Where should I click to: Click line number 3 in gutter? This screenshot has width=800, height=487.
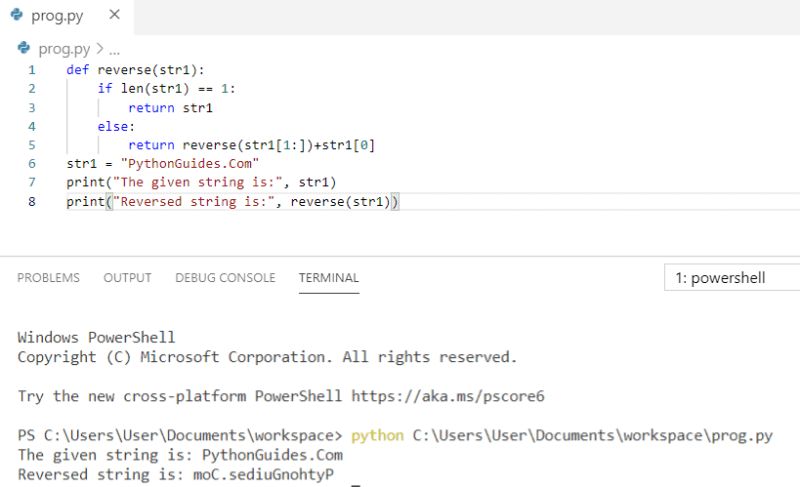[32, 108]
